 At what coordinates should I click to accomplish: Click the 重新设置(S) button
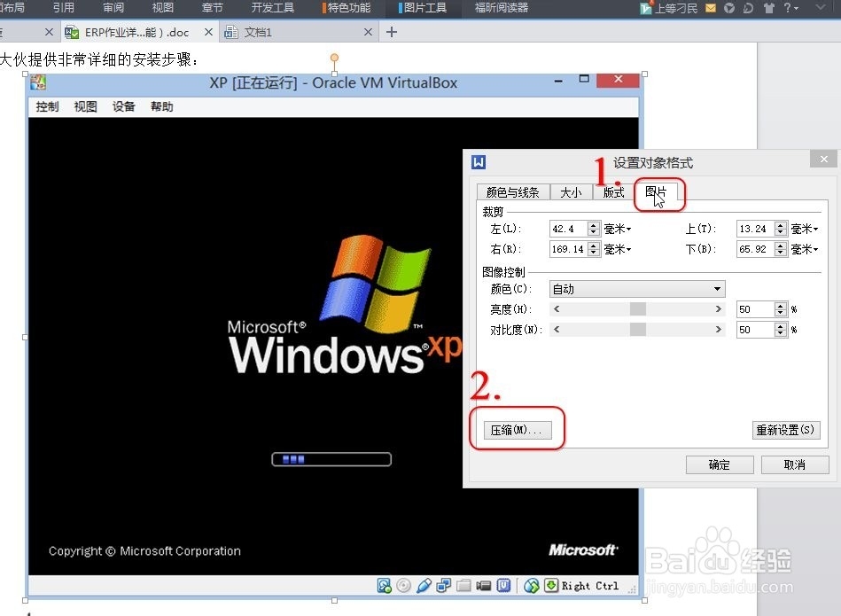tap(786, 430)
